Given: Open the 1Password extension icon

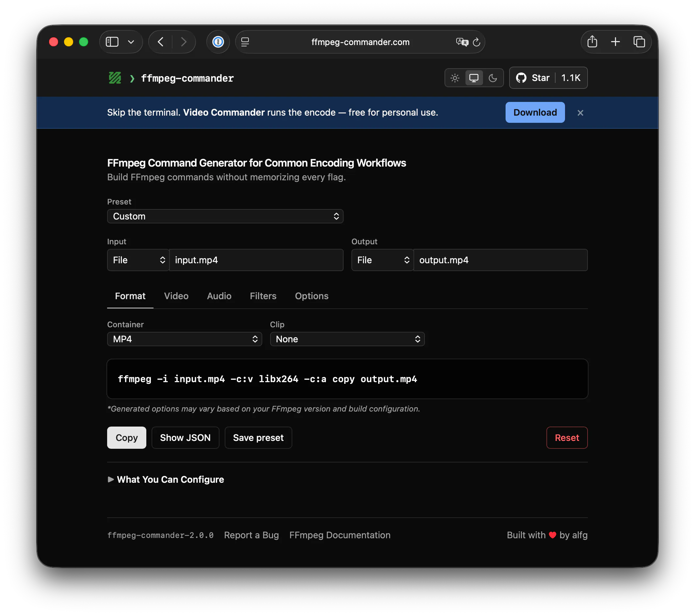Looking at the screenshot, I should coord(218,42).
